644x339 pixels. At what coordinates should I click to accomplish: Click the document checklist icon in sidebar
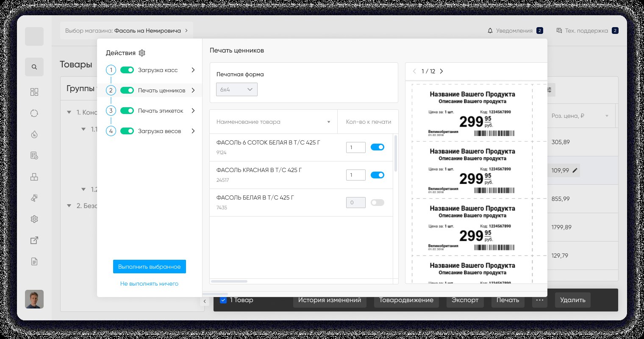coord(34,156)
